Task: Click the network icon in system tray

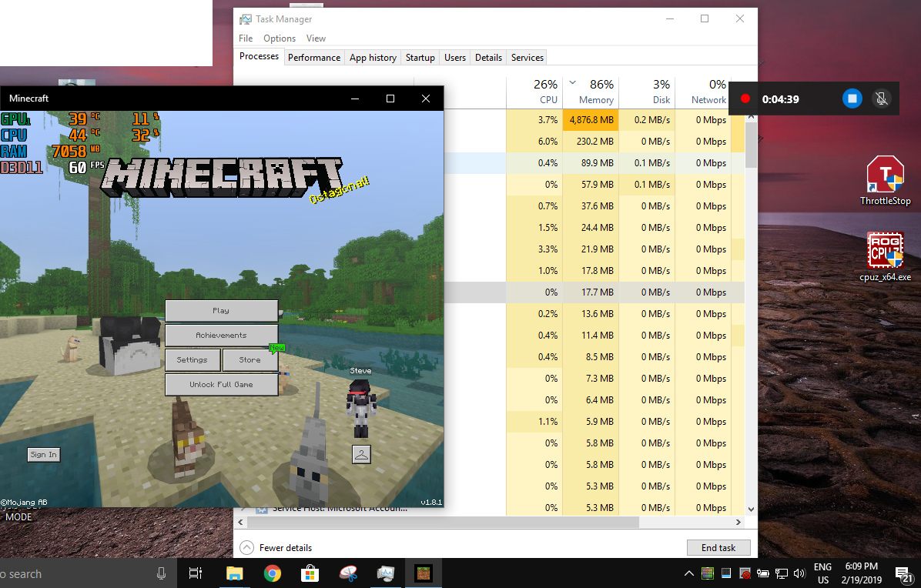Action: pyautogui.click(x=781, y=573)
